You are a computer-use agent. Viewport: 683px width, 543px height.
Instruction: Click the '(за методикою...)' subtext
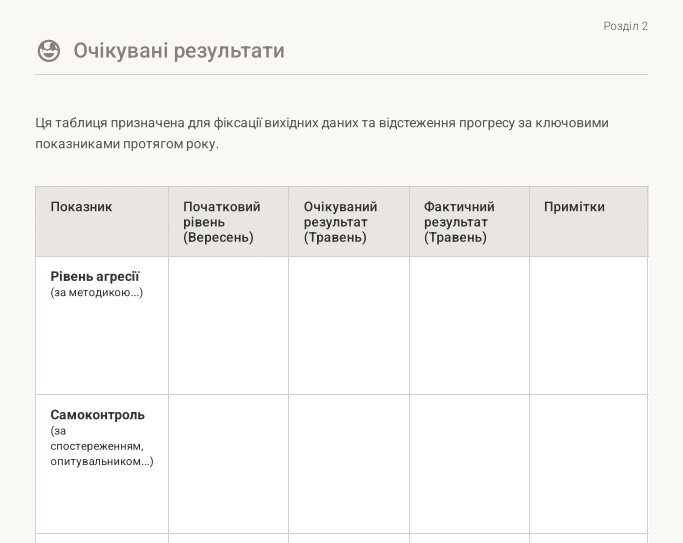tap(97, 292)
